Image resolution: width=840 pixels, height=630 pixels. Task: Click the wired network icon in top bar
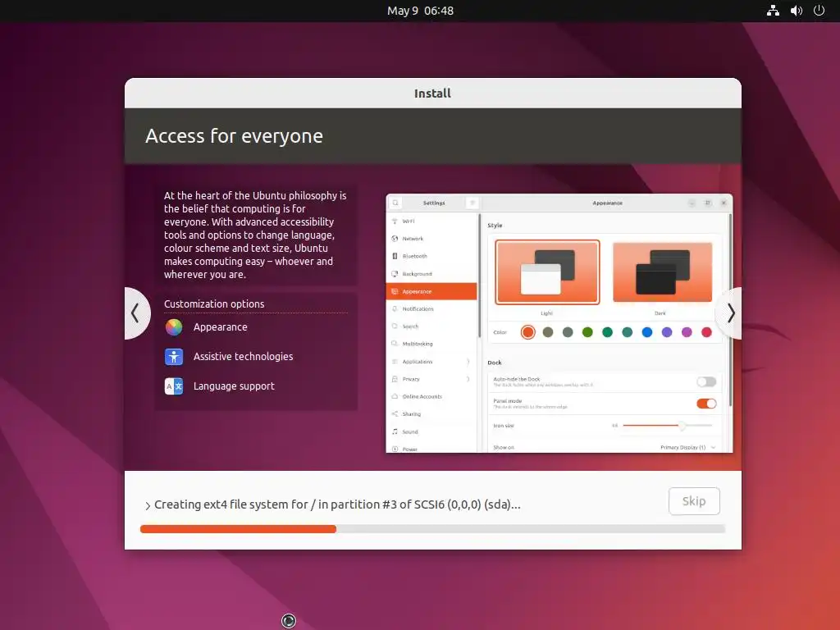tap(773, 11)
